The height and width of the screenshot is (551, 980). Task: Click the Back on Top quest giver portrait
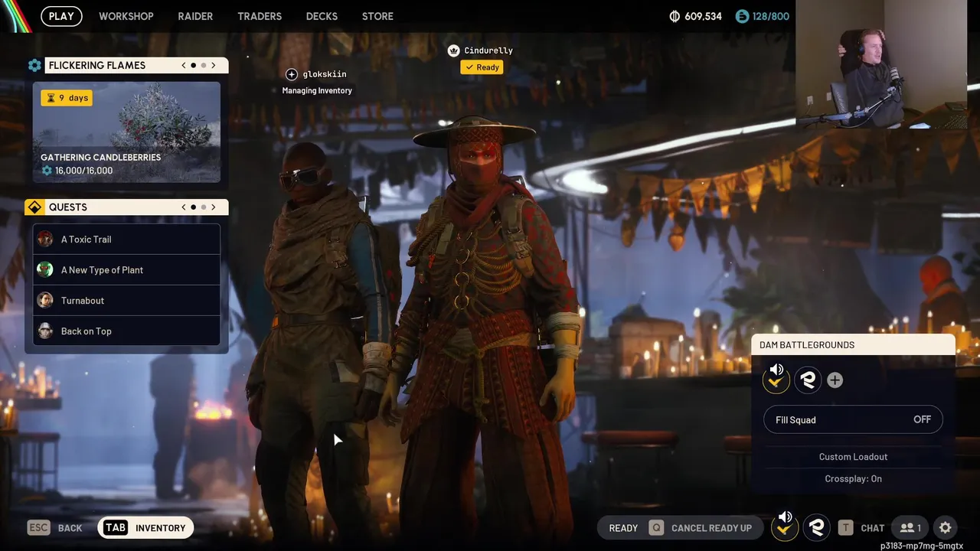point(45,331)
